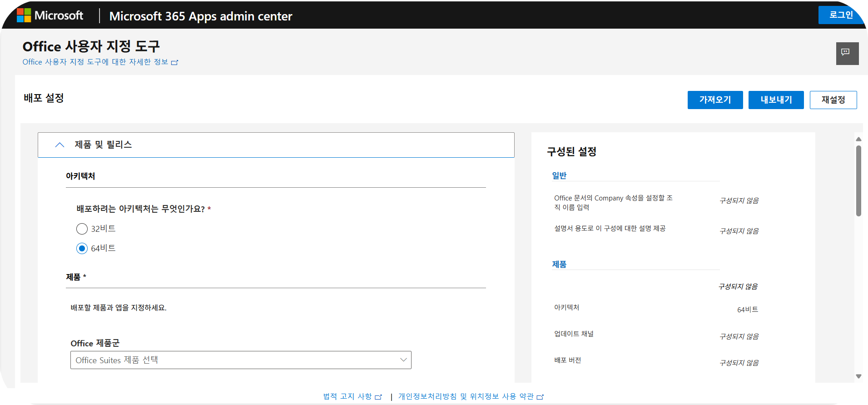Open the feedback chat icon
Screen dimensions: 868x405
click(847, 53)
